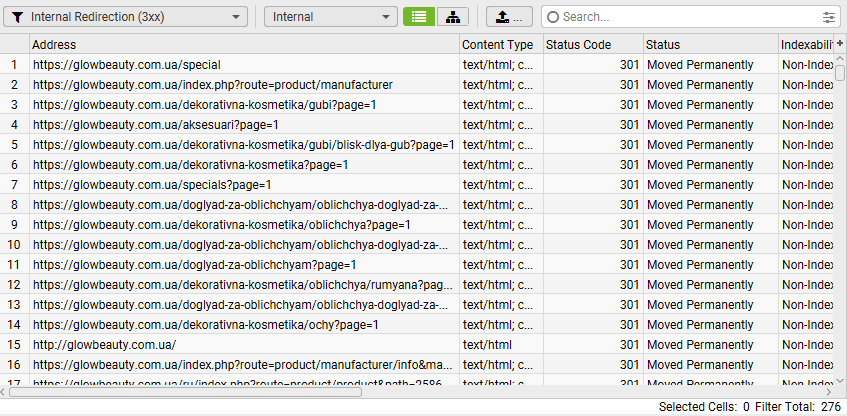The height and width of the screenshot is (416, 847).
Task: Click the Export upload button
Action: (509, 17)
